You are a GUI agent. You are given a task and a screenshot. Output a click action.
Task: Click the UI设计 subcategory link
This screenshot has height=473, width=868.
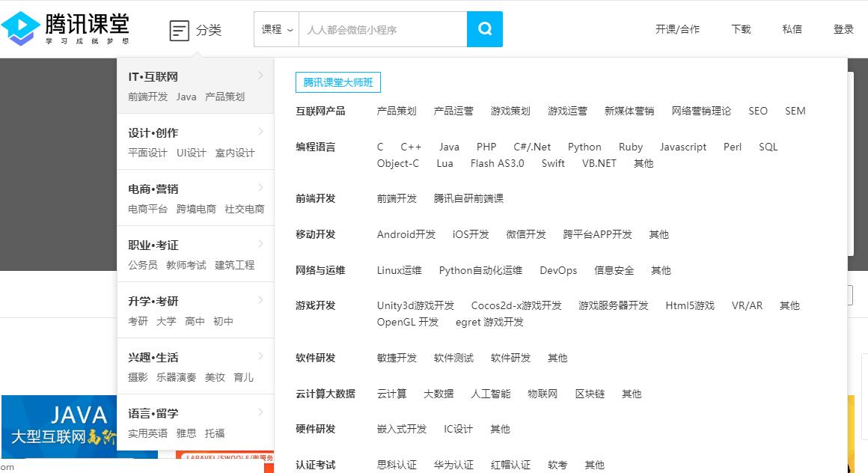point(191,153)
